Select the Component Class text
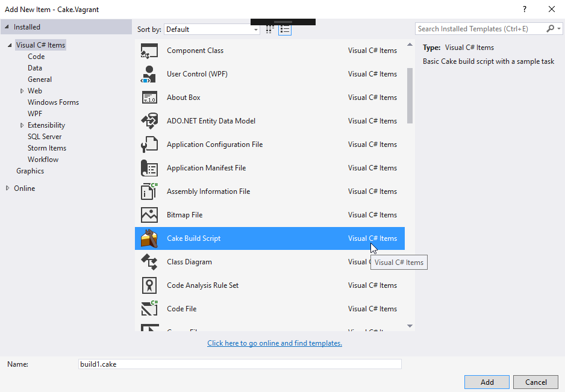Screen dimensions: 565x392 [x=195, y=51]
